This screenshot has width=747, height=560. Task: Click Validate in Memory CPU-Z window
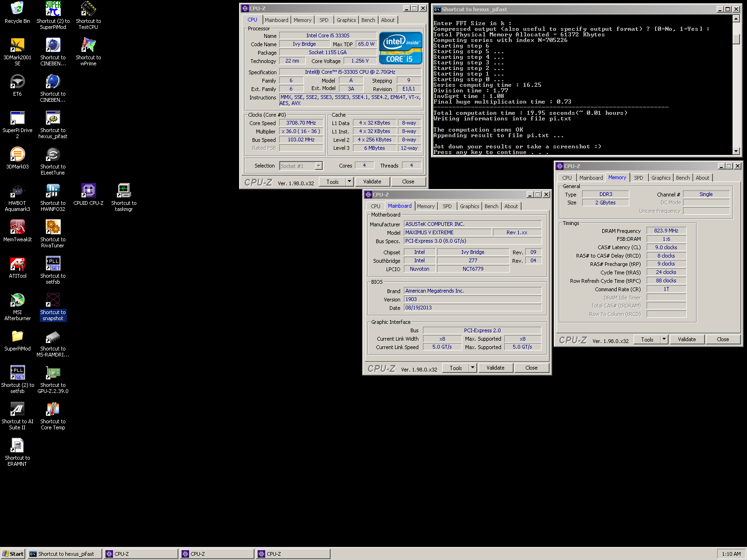coord(687,339)
